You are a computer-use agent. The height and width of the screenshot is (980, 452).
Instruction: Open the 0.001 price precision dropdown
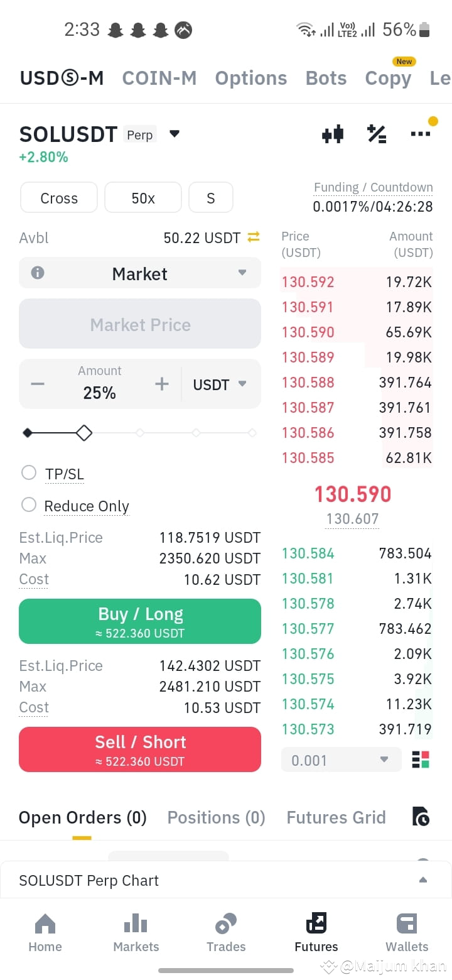tap(341, 759)
